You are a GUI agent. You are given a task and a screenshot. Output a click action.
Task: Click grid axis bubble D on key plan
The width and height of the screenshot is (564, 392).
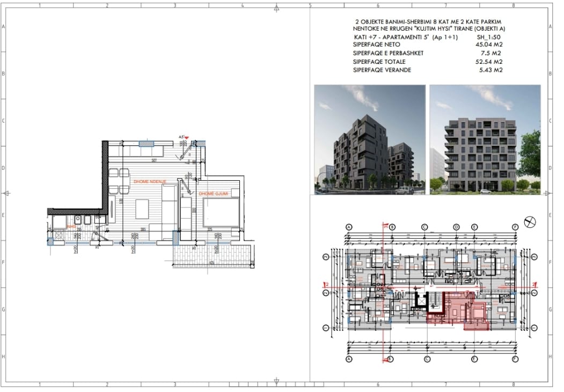point(456,227)
